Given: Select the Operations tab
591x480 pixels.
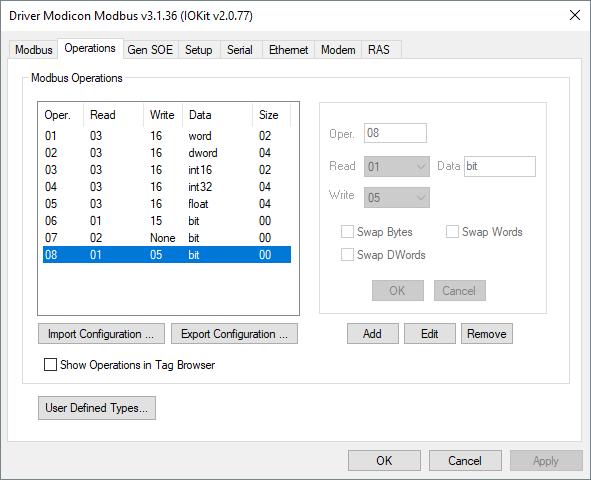Looking at the screenshot, I should [x=90, y=48].
